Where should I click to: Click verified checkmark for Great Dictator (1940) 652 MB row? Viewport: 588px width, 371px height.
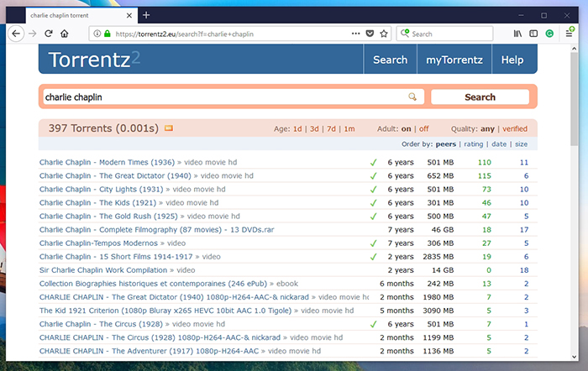pos(373,175)
